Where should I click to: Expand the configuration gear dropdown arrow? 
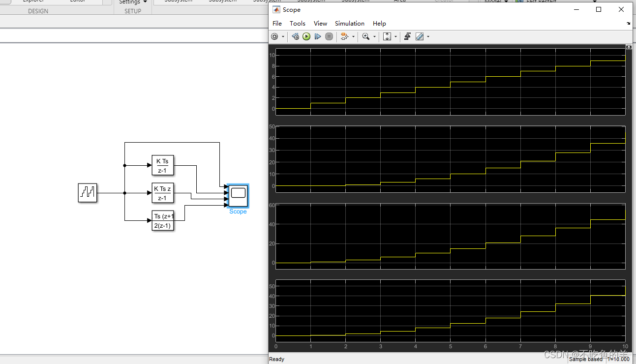click(x=283, y=36)
